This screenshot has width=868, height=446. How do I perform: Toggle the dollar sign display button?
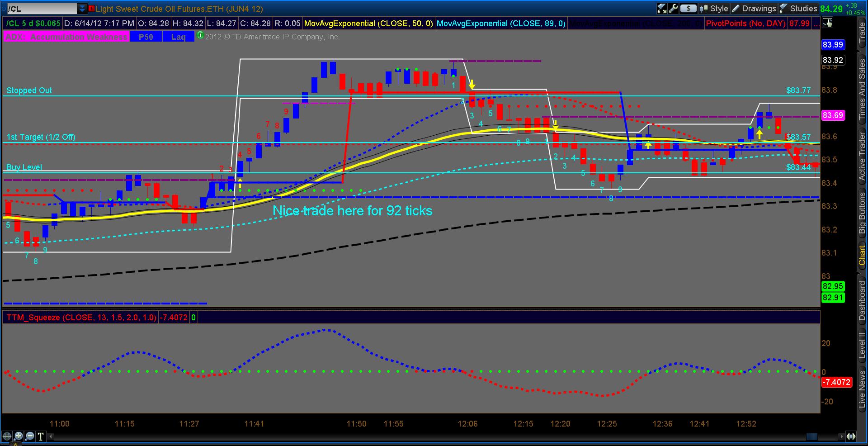688,8
